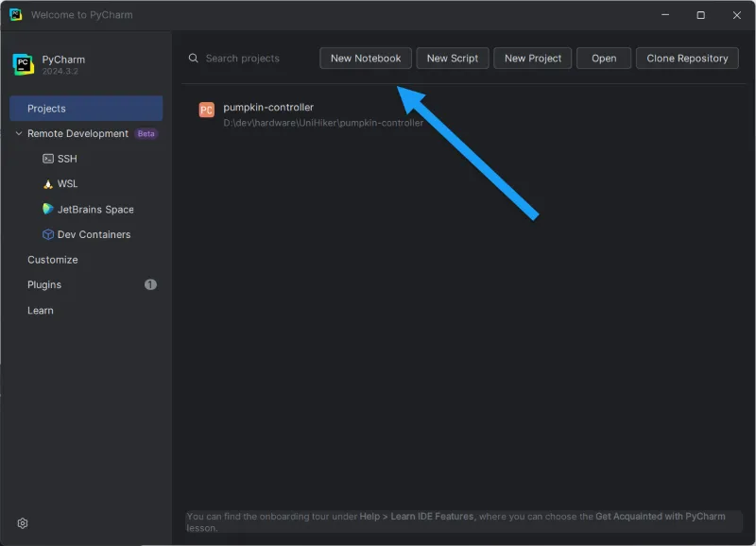Click the JetBrains Space icon

[48, 209]
